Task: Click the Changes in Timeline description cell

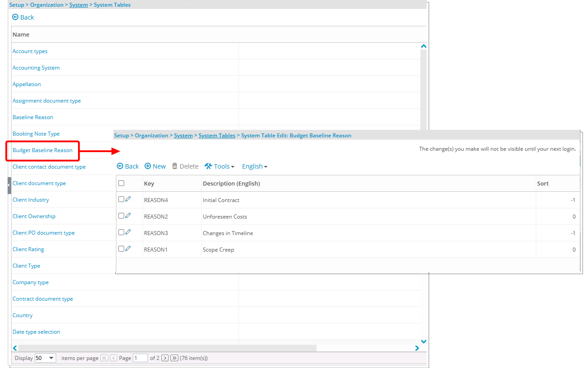Action: click(228, 233)
